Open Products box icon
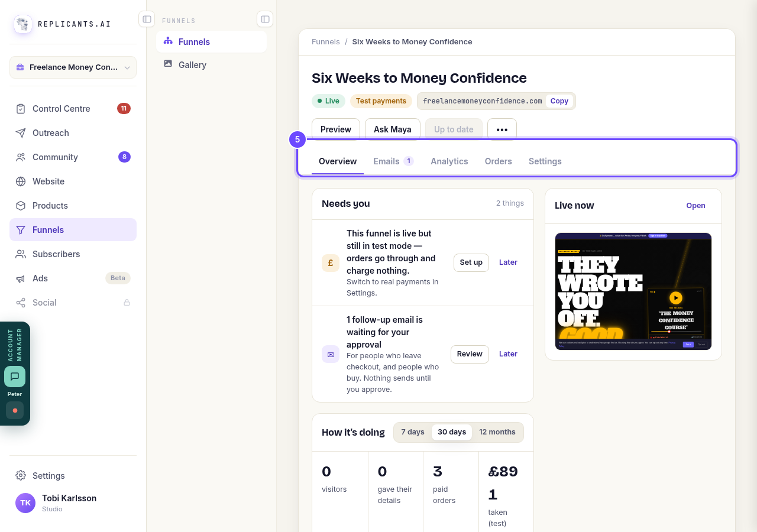Viewport: 757px width, 532px height. (21, 206)
